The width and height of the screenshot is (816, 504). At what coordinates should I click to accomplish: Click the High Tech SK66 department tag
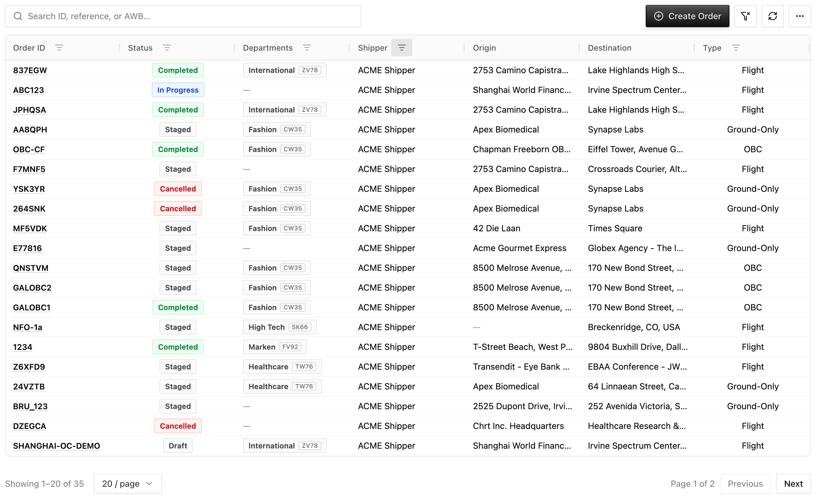(279, 327)
